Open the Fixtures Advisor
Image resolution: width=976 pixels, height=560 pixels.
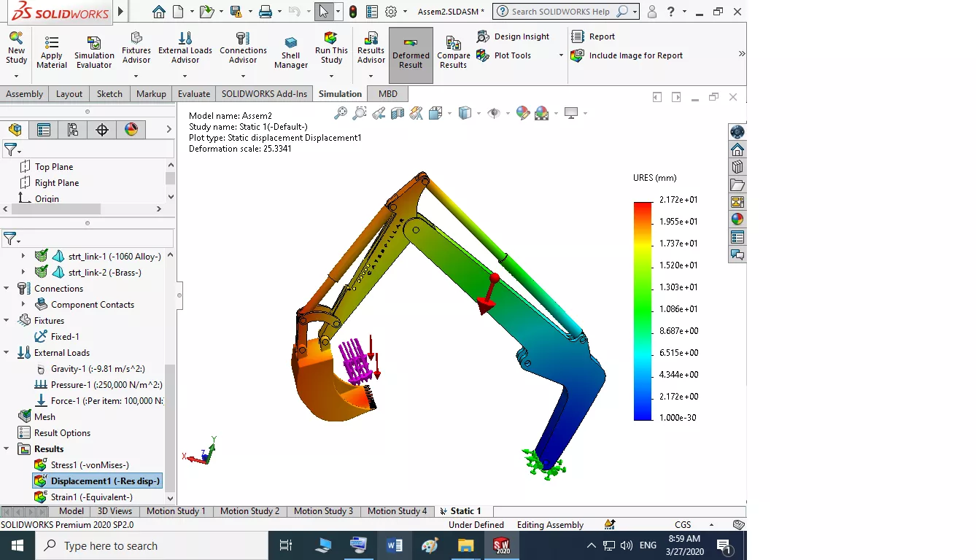pyautogui.click(x=136, y=39)
